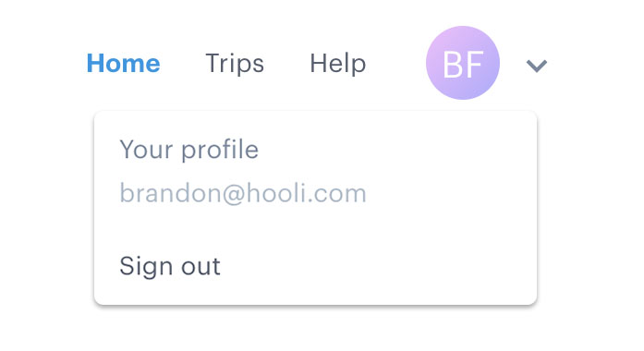Click the brandon@hooli.com email text
Screen dimensions: 644x351
(x=243, y=193)
